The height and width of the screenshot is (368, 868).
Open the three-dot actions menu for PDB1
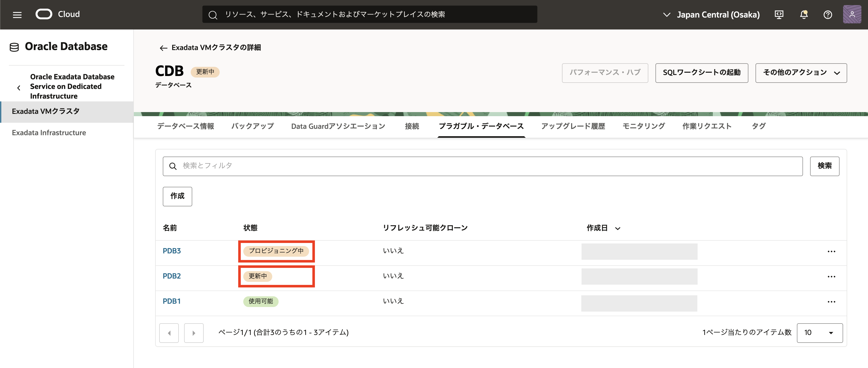(831, 302)
